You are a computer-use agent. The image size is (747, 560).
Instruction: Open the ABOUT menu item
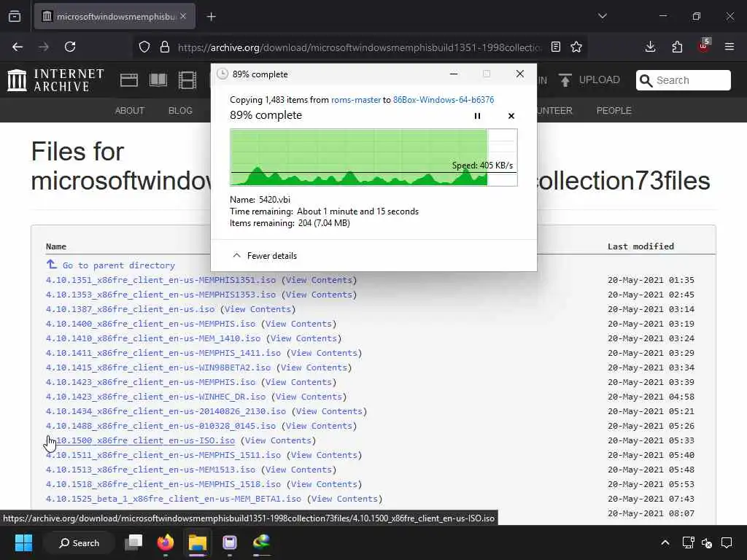coord(130,111)
